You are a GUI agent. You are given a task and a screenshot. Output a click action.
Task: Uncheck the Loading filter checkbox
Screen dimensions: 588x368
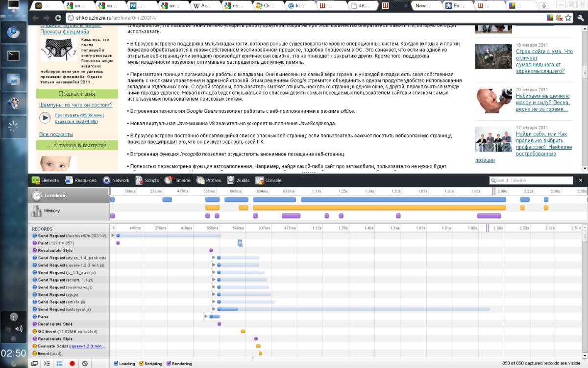click(x=116, y=364)
